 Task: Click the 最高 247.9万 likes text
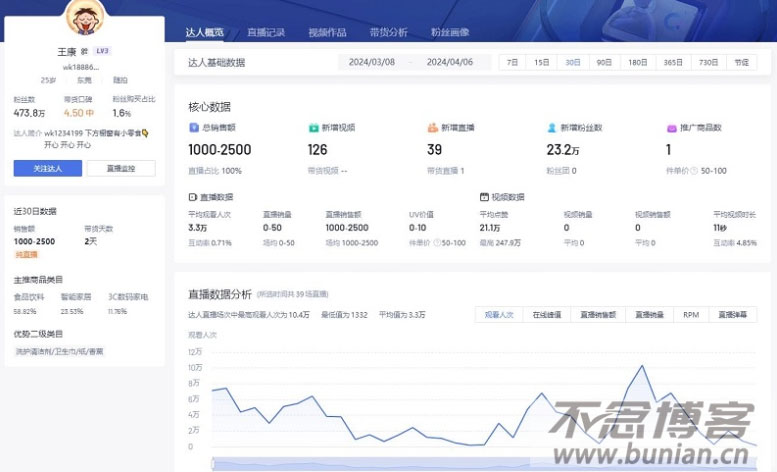point(500,243)
